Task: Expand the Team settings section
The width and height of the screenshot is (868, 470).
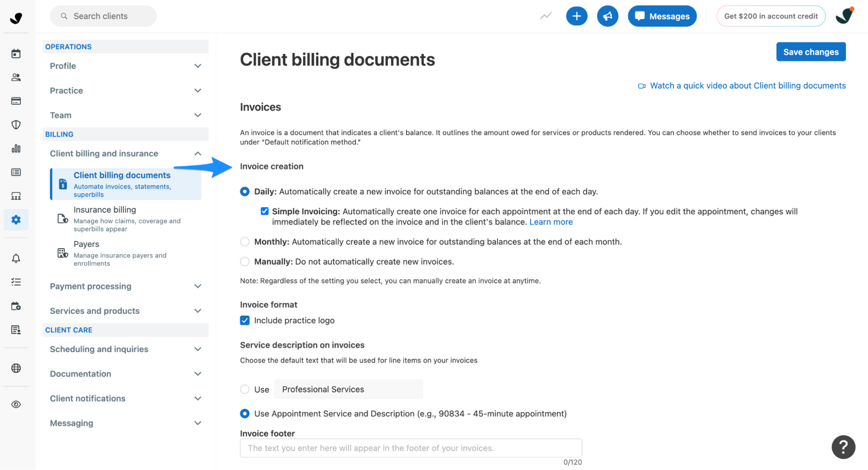Action: tap(125, 115)
